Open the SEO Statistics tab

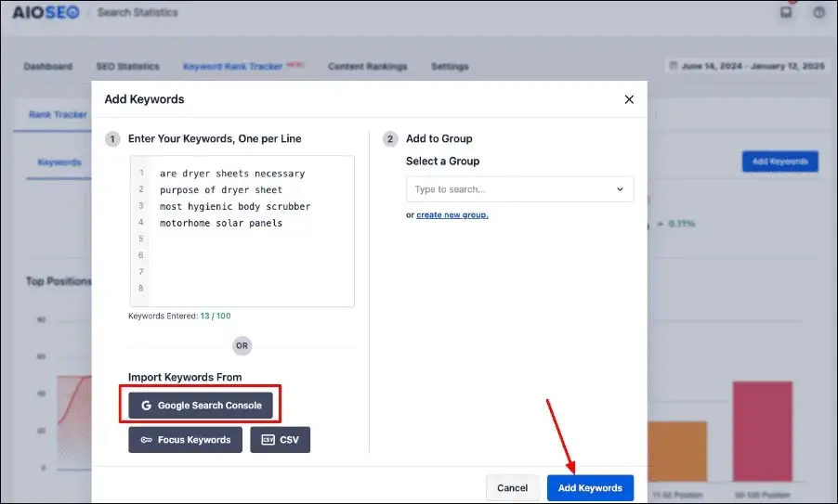(x=127, y=66)
